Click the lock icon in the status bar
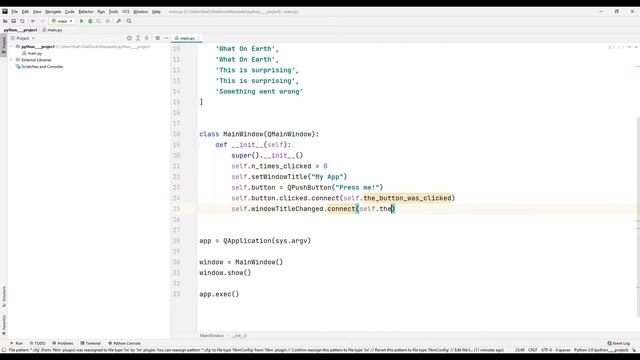 tap(633, 350)
